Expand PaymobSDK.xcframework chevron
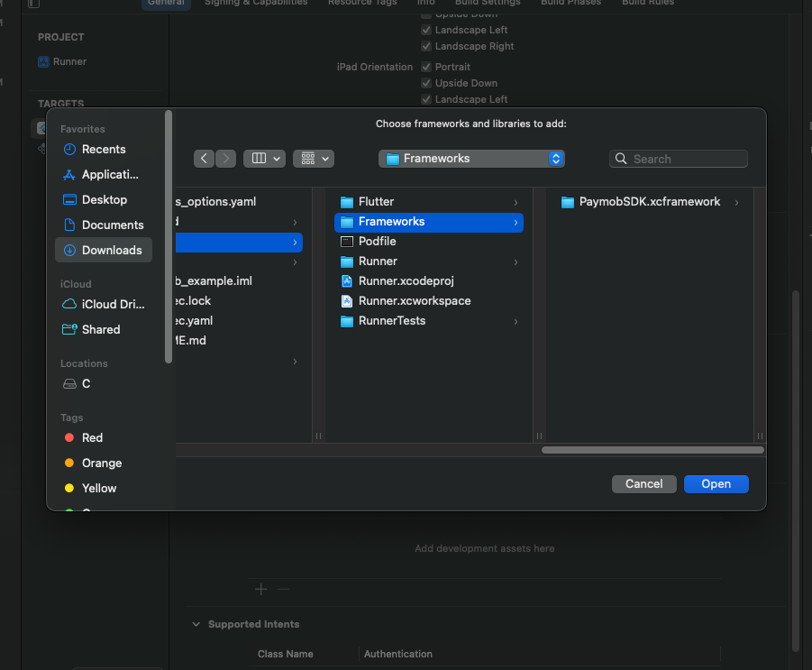 (x=736, y=202)
